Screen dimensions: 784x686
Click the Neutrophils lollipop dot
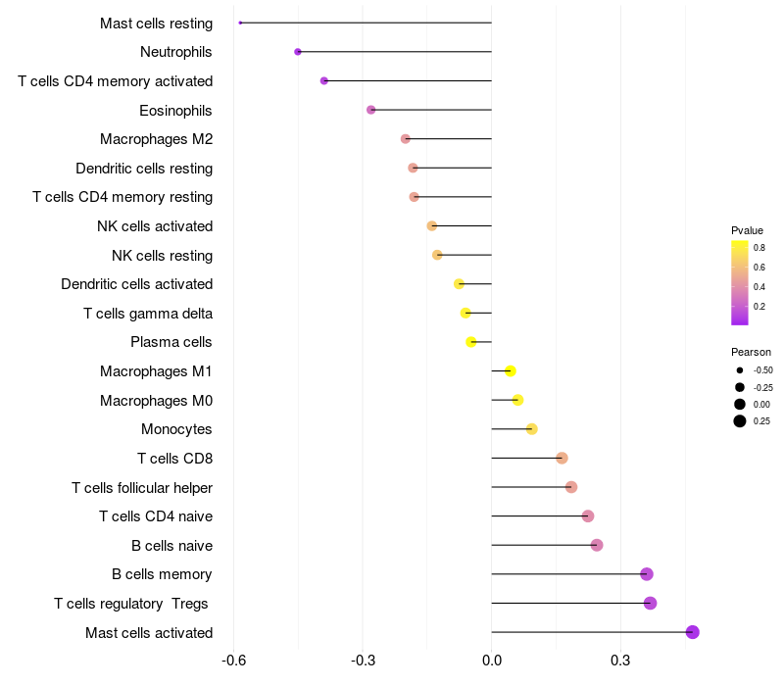(298, 52)
